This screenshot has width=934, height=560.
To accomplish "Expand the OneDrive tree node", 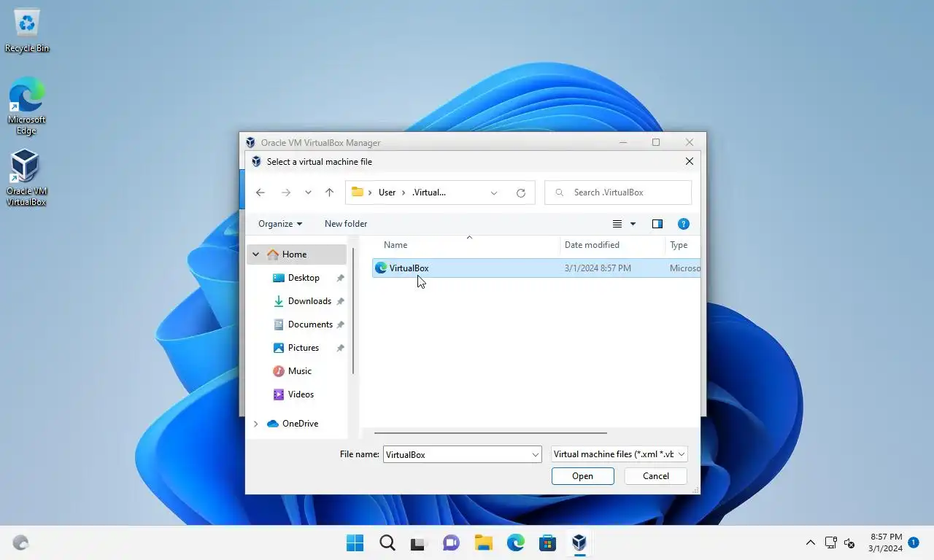I will tap(255, 424).
